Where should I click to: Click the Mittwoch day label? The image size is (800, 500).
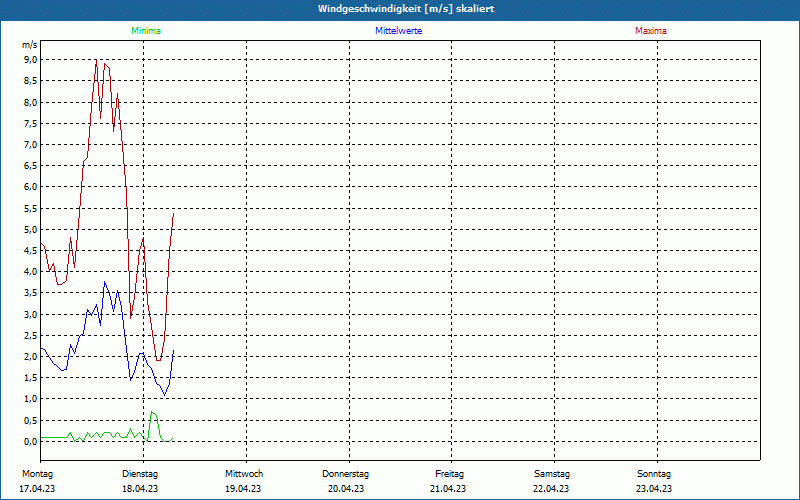pos(244,474)
